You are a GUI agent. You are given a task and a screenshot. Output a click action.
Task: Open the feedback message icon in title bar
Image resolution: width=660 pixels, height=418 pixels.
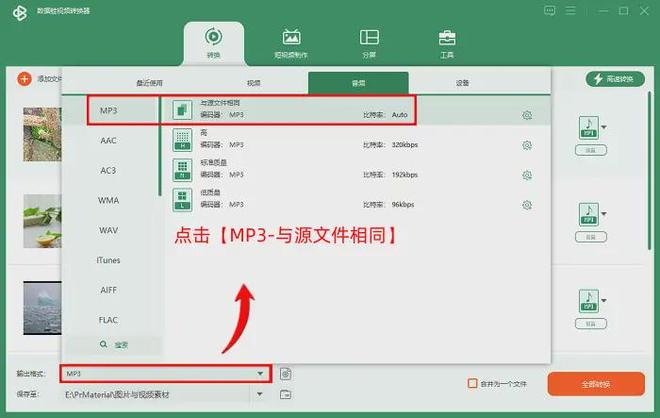(549, 11)
